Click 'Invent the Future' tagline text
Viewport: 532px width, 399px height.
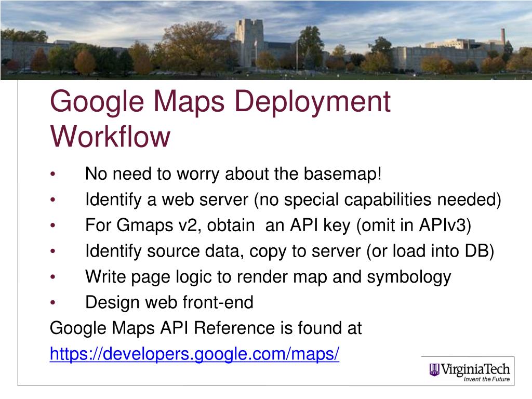click(486, 379)
